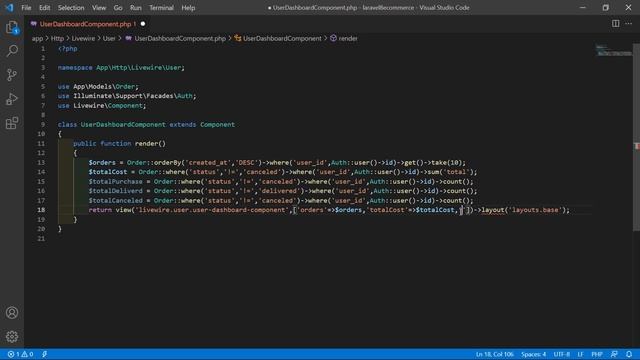Click line number 13 in gutter
Screen dimensions: 640x360
41,162
